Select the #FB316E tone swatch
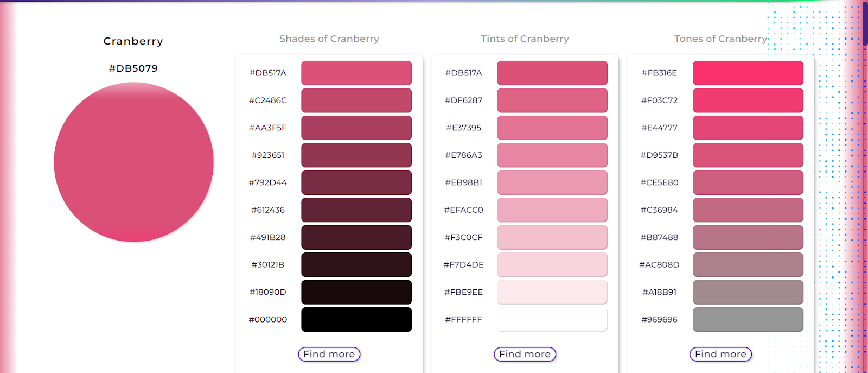868x373 pixels. (x=748, y=73)
